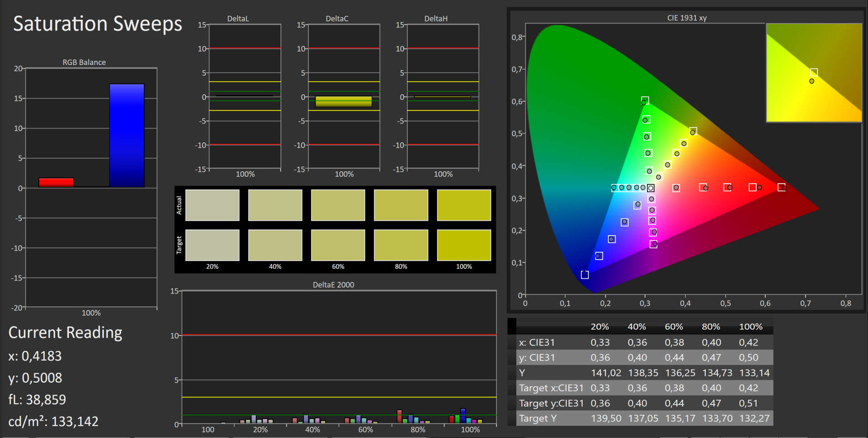Select the Target 20% color swatch
Image resolution: width=868 pixels, height=438 pixels.
(x=212, y=245)
